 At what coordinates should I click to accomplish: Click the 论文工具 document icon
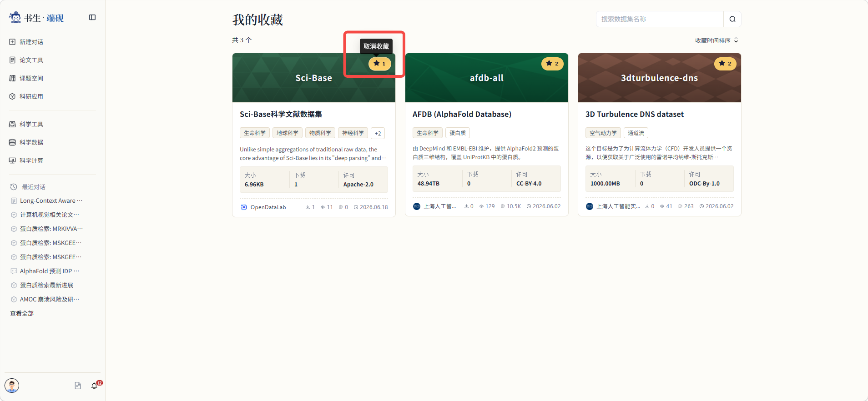(x=12, y=60)
